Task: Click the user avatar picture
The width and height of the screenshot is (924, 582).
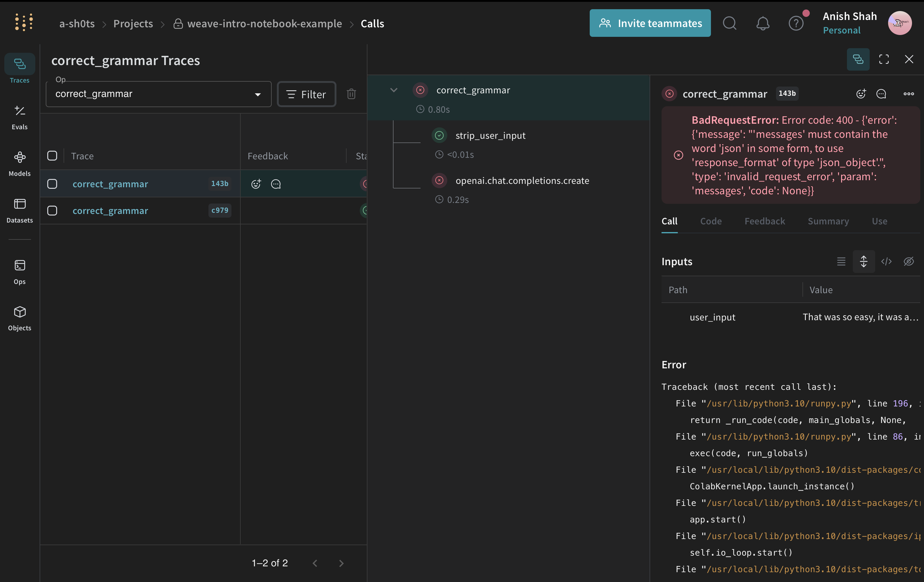Action: pos(899,23)
